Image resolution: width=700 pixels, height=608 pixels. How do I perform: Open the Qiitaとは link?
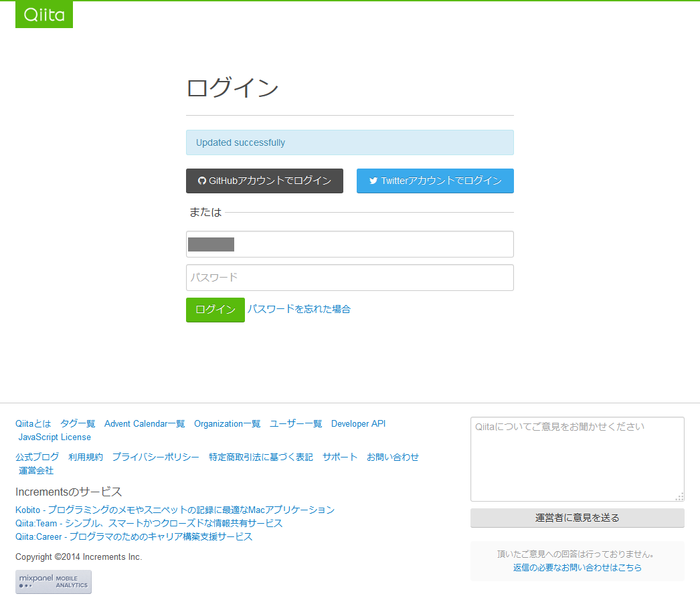(x=33, y=424)
